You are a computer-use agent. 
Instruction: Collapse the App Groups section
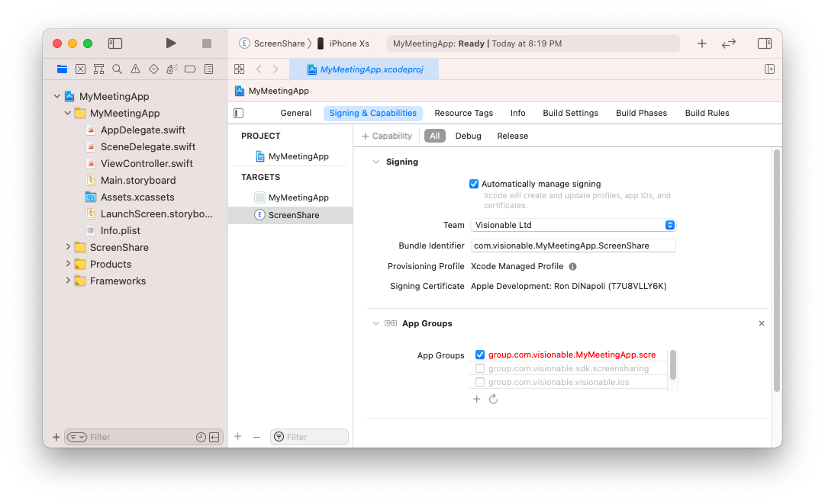(x=375, y=323)
